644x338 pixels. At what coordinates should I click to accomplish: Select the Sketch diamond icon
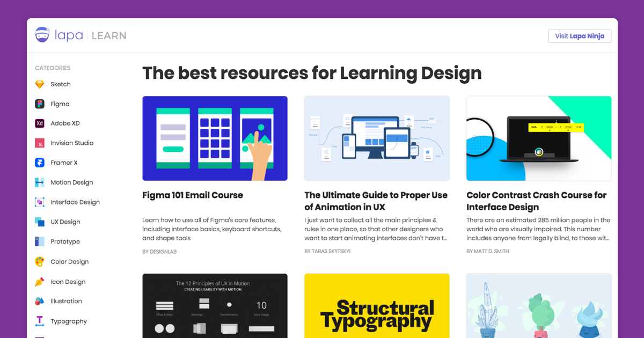coord(40,84)
